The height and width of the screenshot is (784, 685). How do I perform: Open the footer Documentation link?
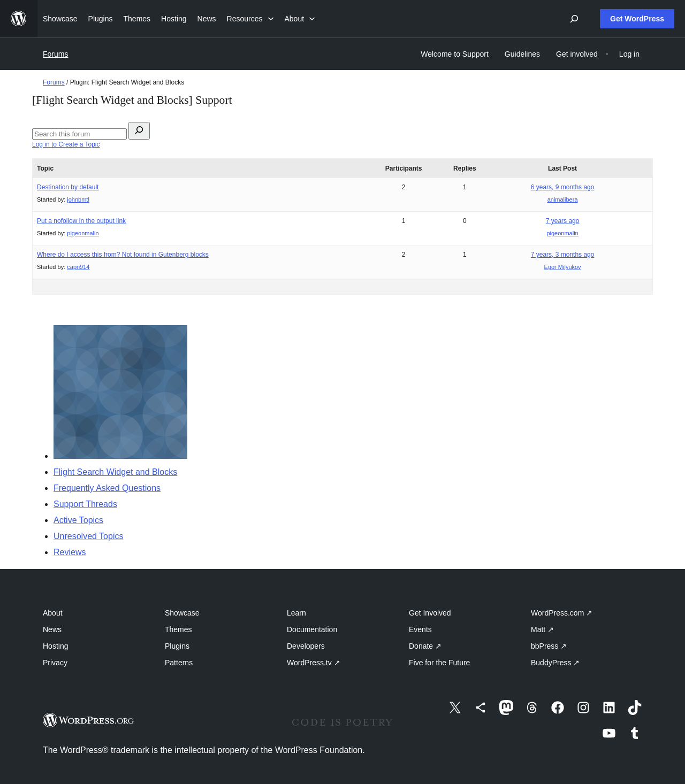(x=312, y=629)
